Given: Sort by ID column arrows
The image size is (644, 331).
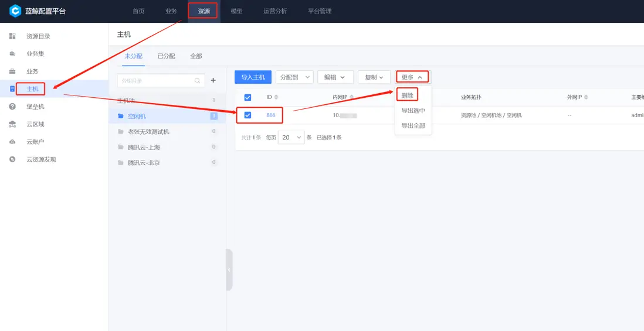Looking at the screenshot, I should tap(276, 97).
